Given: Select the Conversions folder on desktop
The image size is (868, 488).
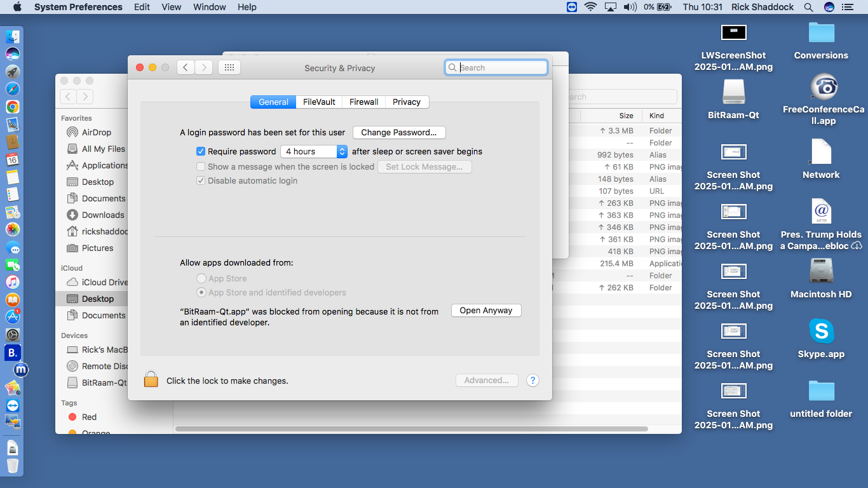Looking at the screenshot, I should click(821, 33).
